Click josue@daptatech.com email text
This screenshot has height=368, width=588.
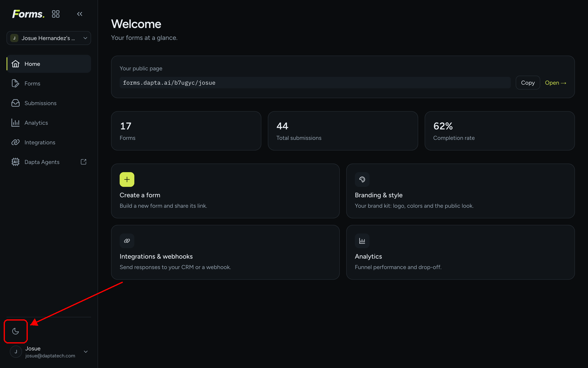(50, 356)
